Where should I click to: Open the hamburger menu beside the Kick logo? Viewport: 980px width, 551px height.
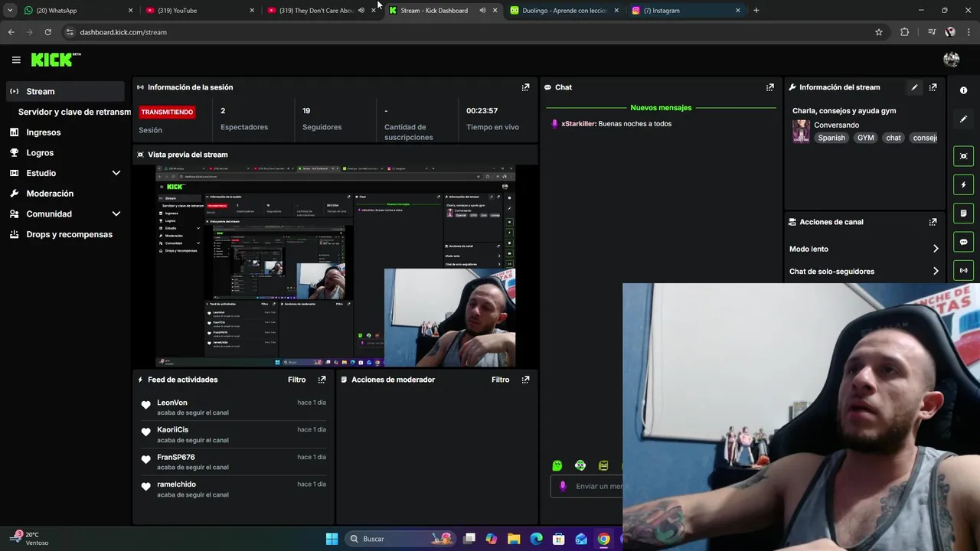coord(16,60)
